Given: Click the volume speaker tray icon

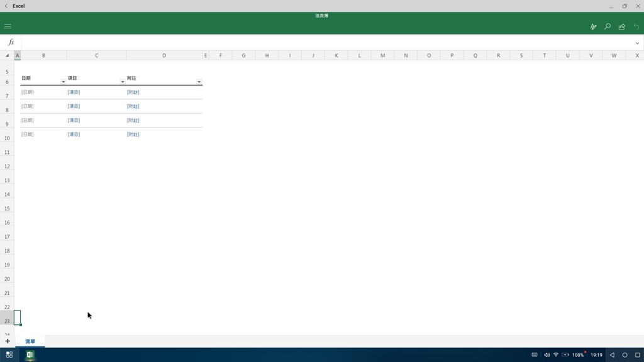Looking at the screenshot, I should click(x=547, y=355).
